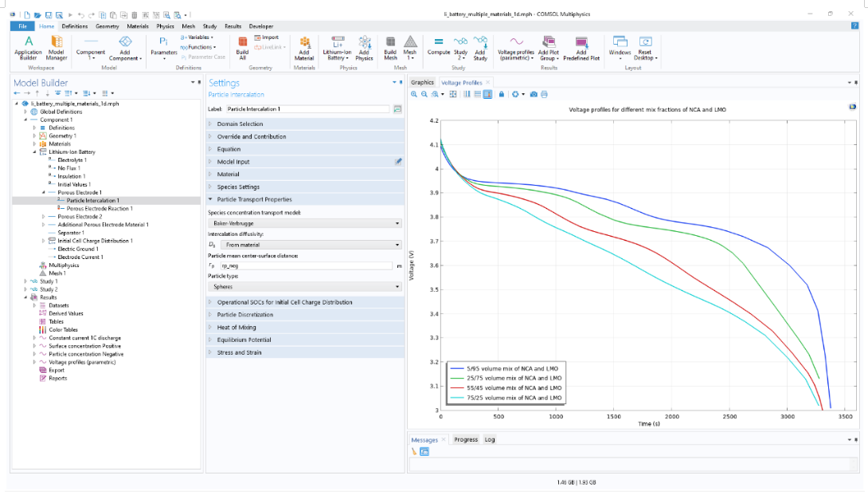Switch to the Results ribbon tab
This screenshot has width=868, height=495.
(233, 26)
